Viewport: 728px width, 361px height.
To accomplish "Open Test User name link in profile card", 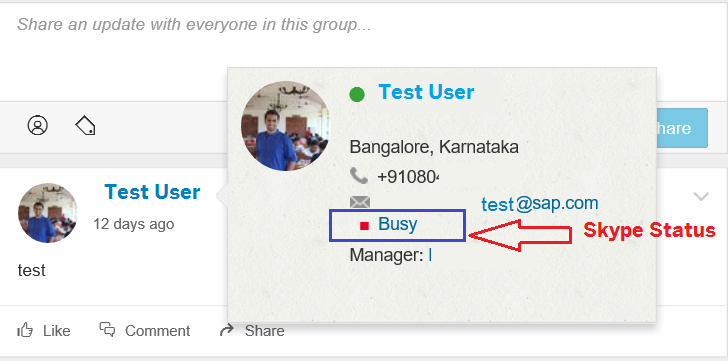I will 426,92.
